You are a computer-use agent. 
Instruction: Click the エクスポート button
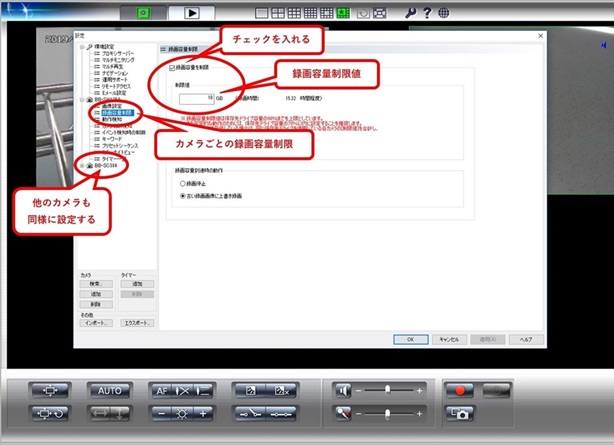[x=137, y=323]
